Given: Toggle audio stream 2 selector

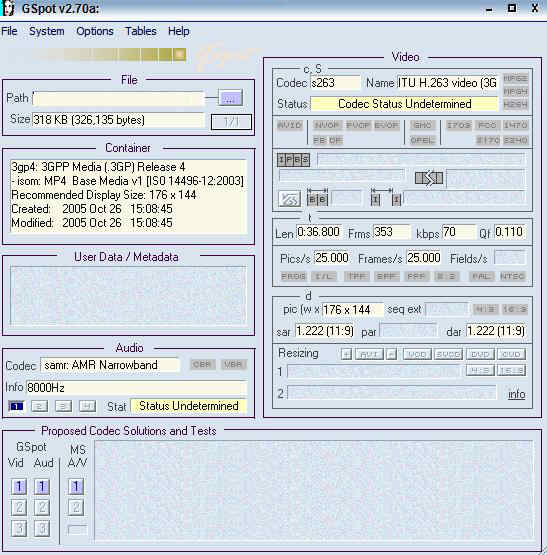Looking at the screenshot, I should point(39,406).
